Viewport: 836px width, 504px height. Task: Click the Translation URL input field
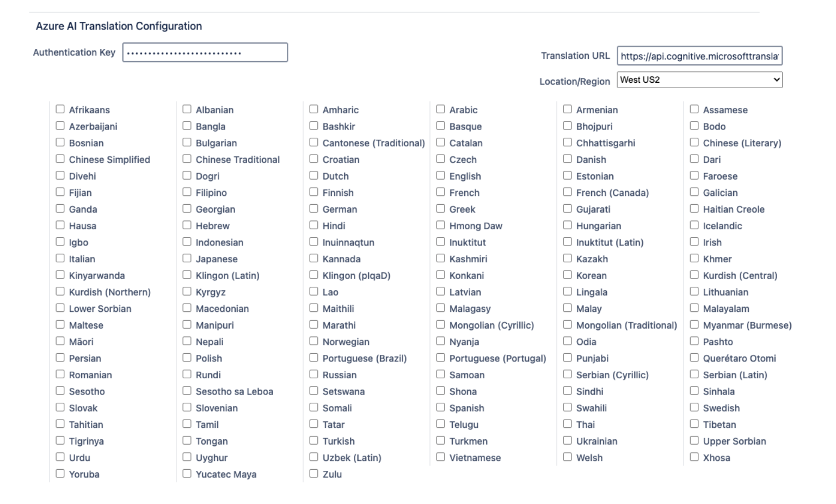699,56
